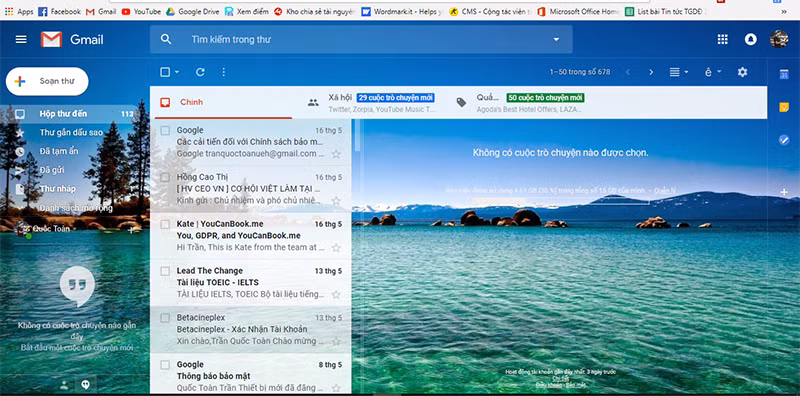Viewport: 800px width, 396px height.
Task: Click Soạn thư compose button
Action: click(x=47, y=81)
